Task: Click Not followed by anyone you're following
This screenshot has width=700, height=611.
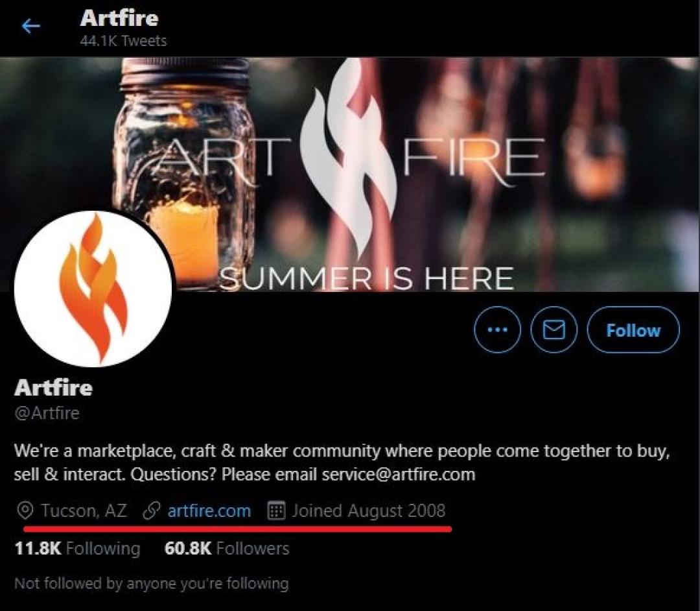Action: (152, 583)
